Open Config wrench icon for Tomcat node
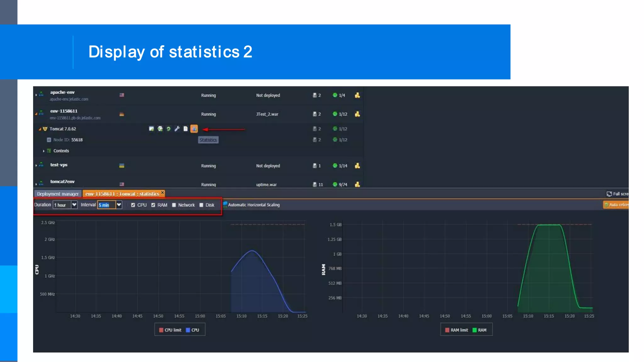This screenshot has height=362, width=644. click(x=177, y=129)
